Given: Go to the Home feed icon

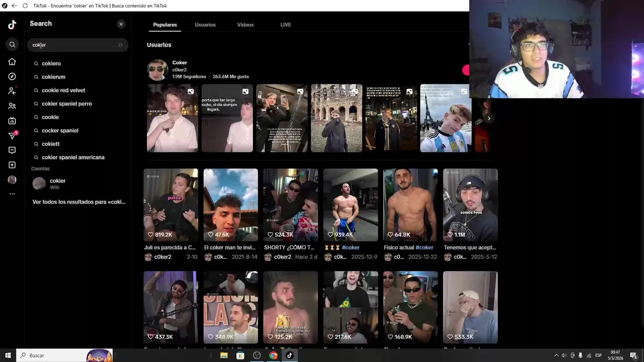Looking at the screenshot, I should [12, 61].
